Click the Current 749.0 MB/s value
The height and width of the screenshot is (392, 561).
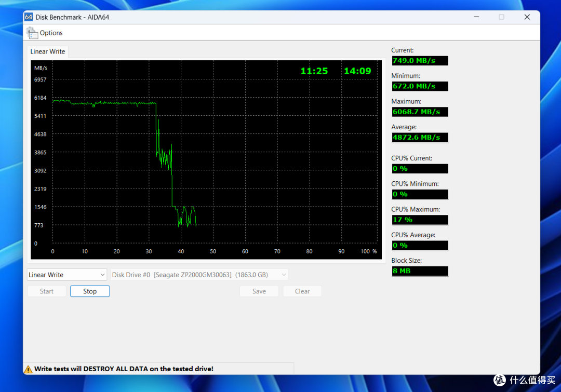tap(420, 61)
